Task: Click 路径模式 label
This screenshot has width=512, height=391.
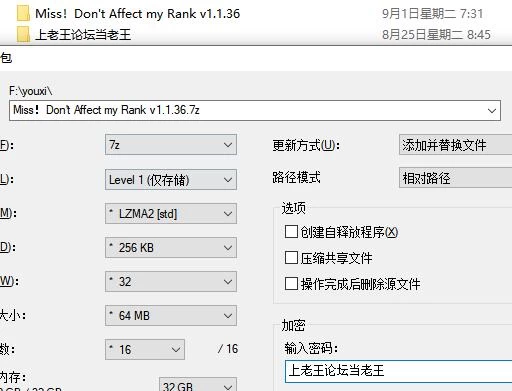Action: click(296, 177)
